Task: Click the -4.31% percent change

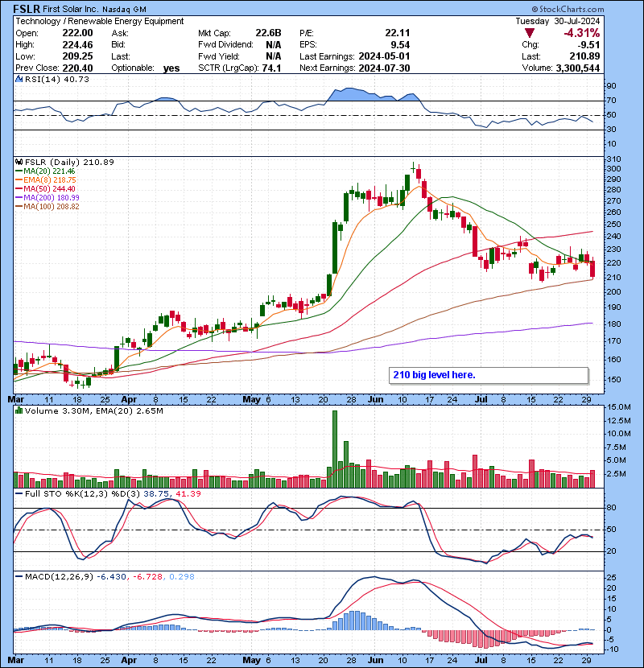Action: (582, 33)
